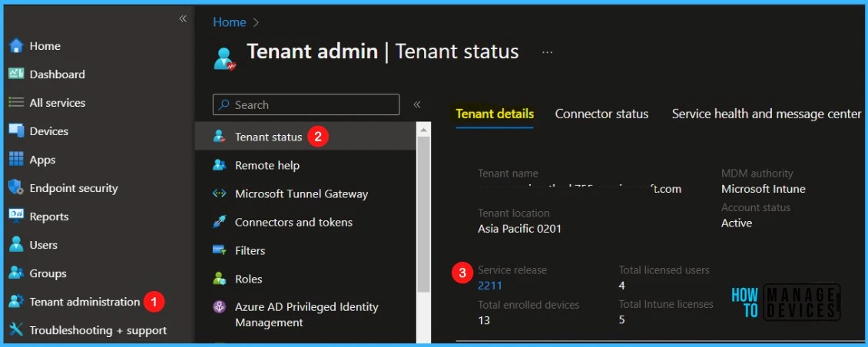Click the Filters funnel icon
The width and height of the screenshot is (868, 347).
coord(220,250)
